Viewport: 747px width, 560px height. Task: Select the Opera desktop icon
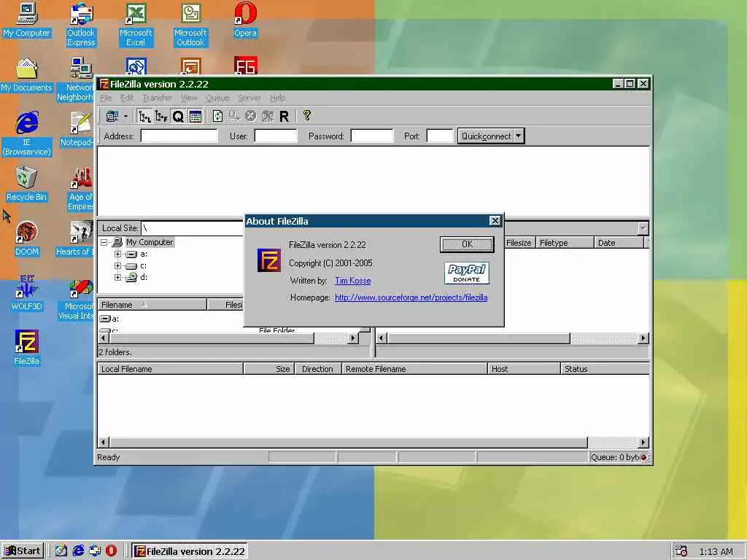pyautogui.click(x=245, y=21)
